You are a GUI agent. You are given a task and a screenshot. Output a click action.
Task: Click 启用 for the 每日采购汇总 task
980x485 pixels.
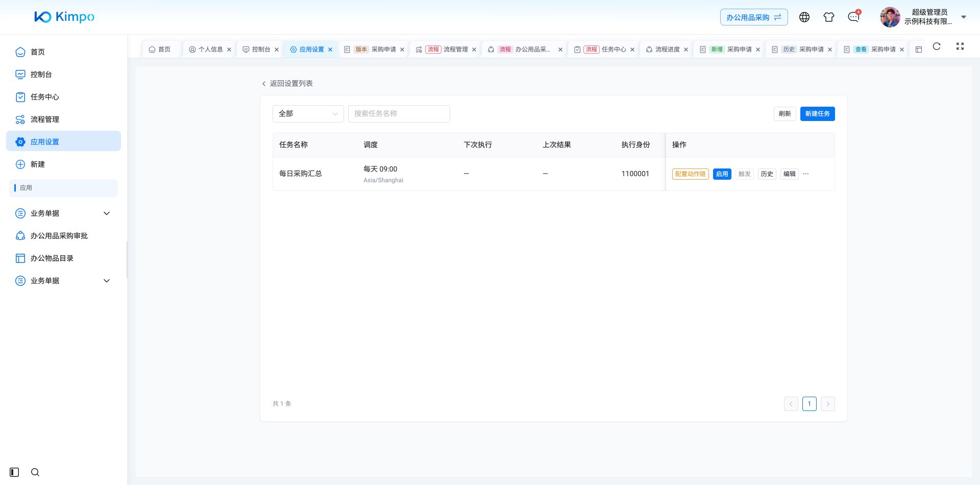[722, 174]
